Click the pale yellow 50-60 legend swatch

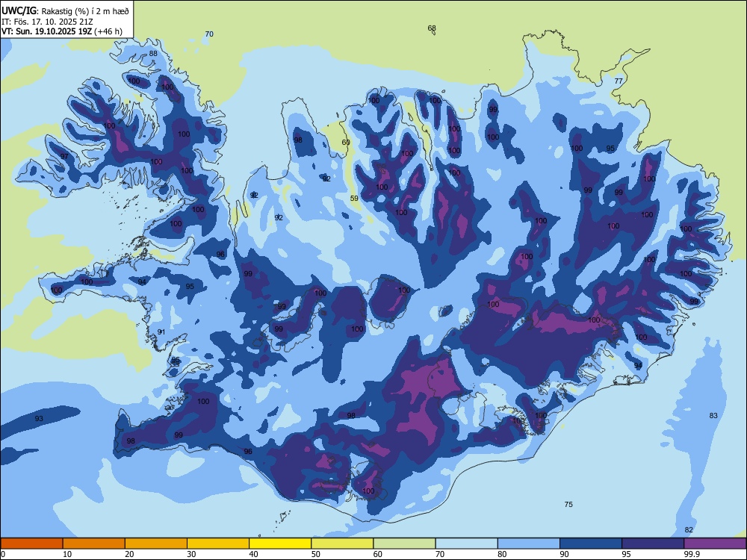(x=343, y=544)
